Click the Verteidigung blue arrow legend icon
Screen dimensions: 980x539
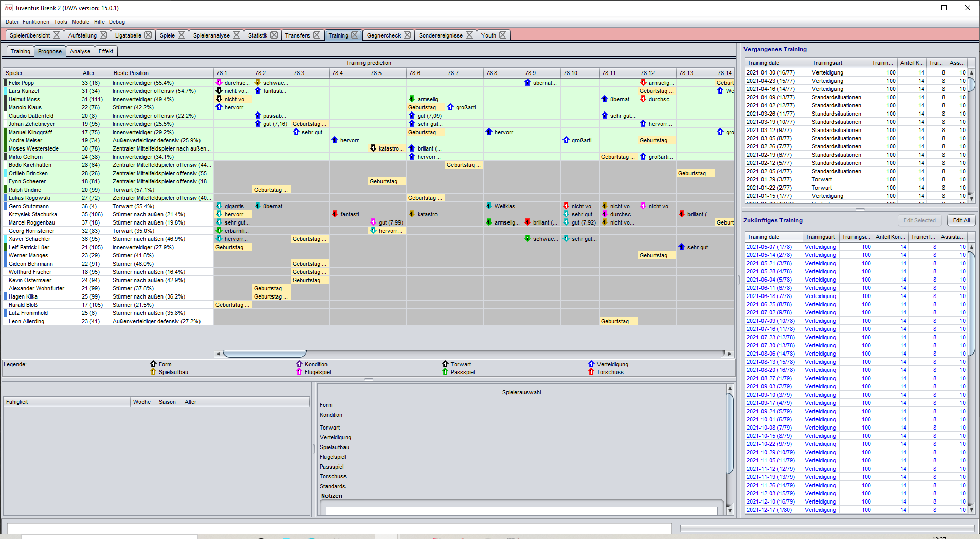coord(591,364)
